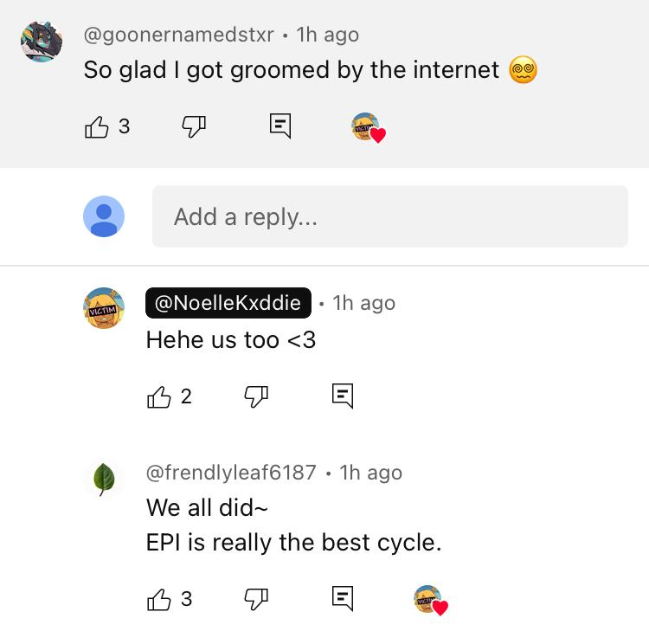Click goonernamedstxr's avatar thumbnail
649x644 pixels.
[42, 42]
